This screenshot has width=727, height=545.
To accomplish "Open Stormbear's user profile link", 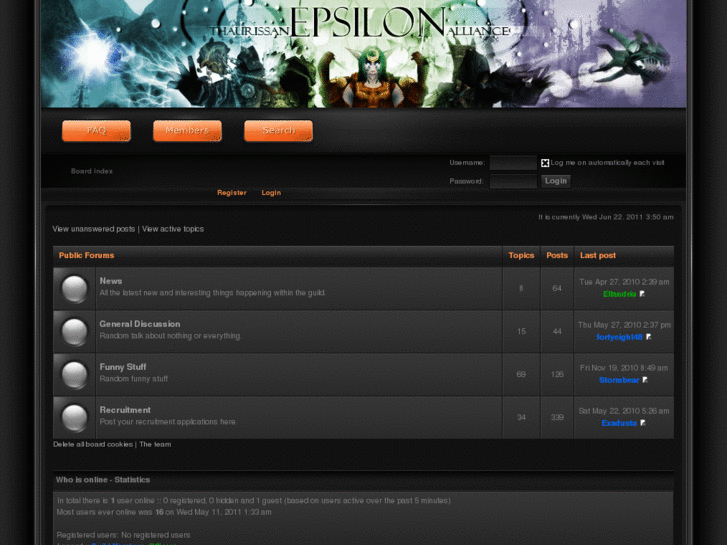I will 619,380.
